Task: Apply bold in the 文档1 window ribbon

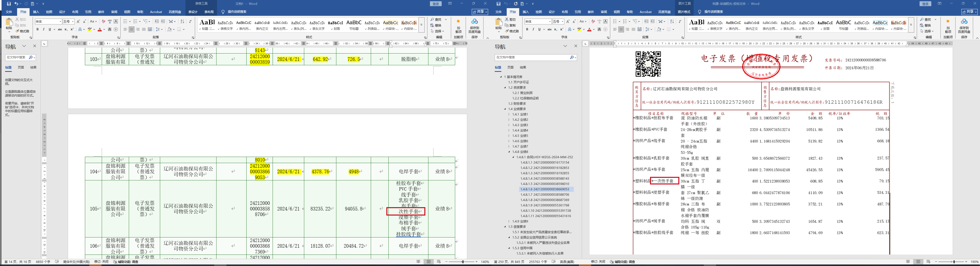Action: [x=37, y=29]
